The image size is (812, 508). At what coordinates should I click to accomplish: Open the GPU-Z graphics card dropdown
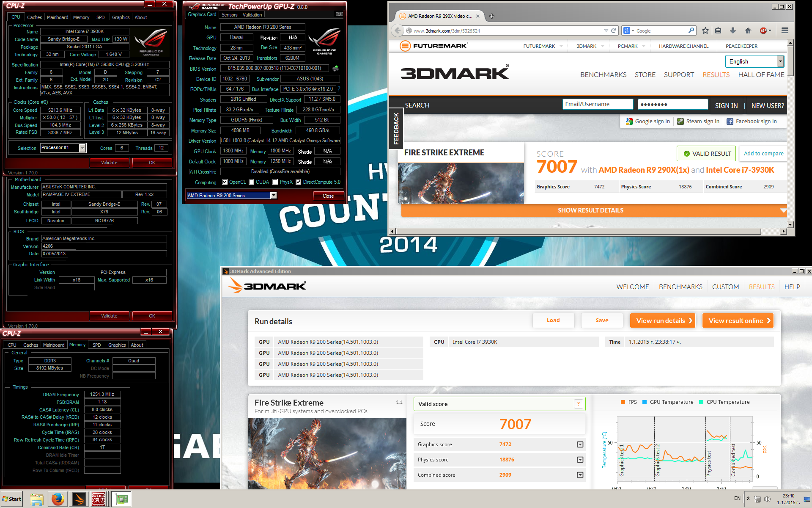coord(274,195)
